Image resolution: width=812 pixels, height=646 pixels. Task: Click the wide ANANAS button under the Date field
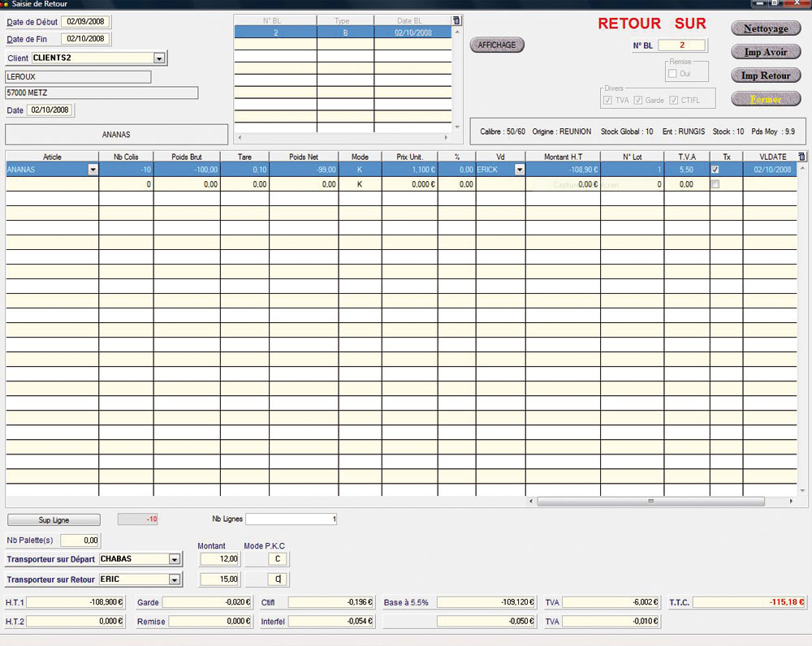tap(116, 135)
